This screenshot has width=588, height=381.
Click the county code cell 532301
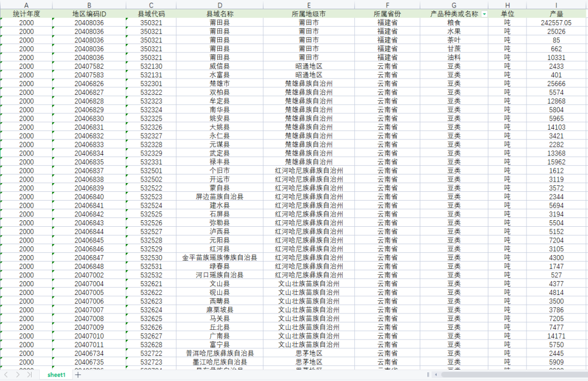coord(151,83)
